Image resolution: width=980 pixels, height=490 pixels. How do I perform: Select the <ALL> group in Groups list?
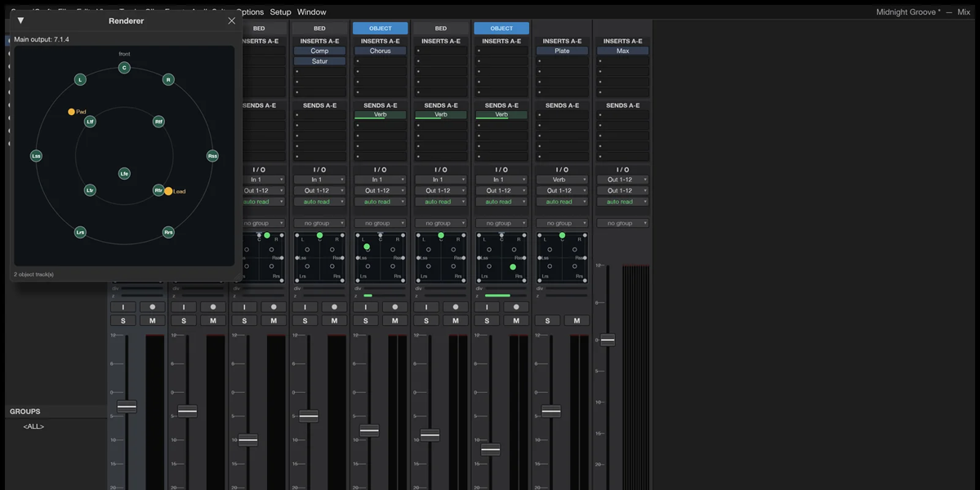point(33,426)
